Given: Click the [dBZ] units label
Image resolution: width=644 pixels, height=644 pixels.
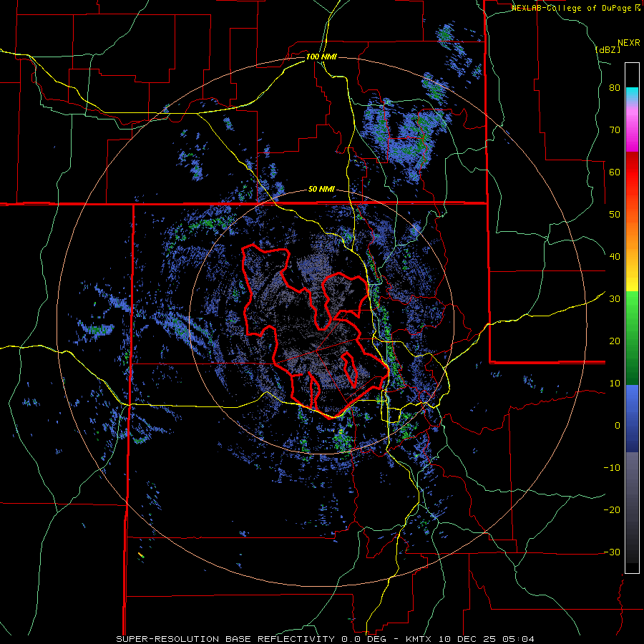Looking at the screenshot, I should (608, 49).
